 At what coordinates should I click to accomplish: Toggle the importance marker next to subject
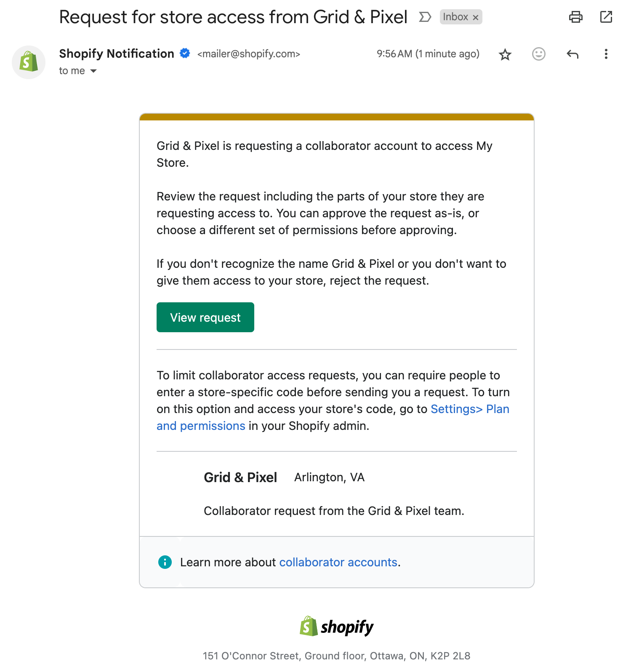[x=425, y=17]
